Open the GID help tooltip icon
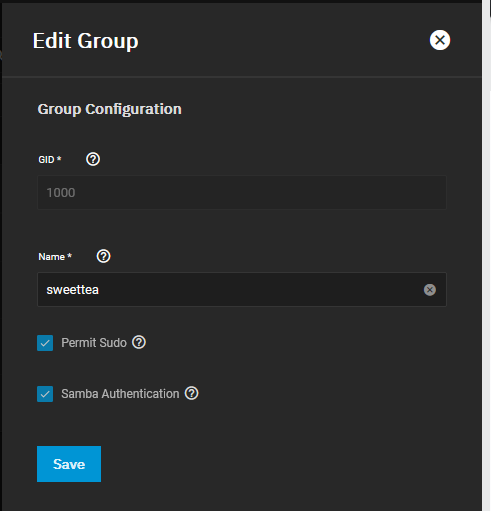491x511 pixels. (93, 159)
